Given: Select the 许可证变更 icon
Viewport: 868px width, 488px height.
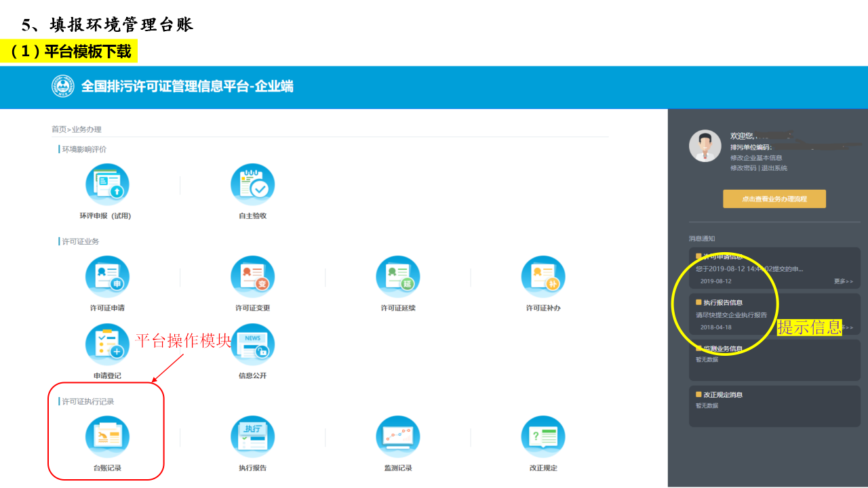Looking at the screenshot, I should click(252, 277).
